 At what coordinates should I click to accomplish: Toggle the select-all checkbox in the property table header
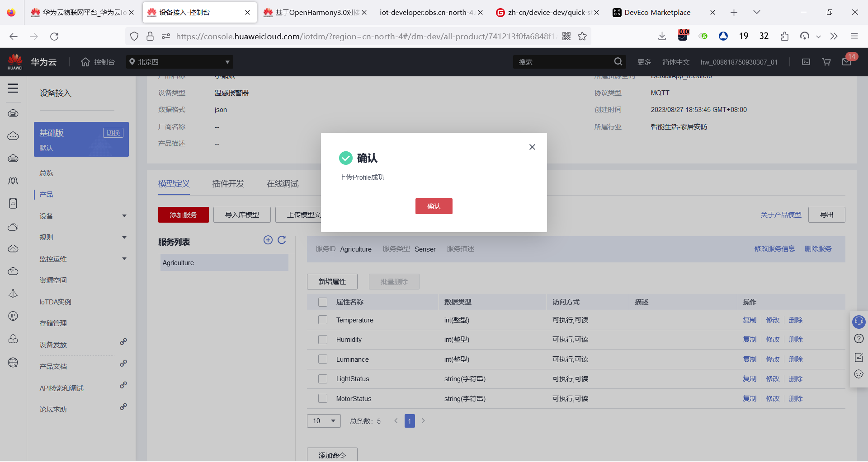pos(323,302)
